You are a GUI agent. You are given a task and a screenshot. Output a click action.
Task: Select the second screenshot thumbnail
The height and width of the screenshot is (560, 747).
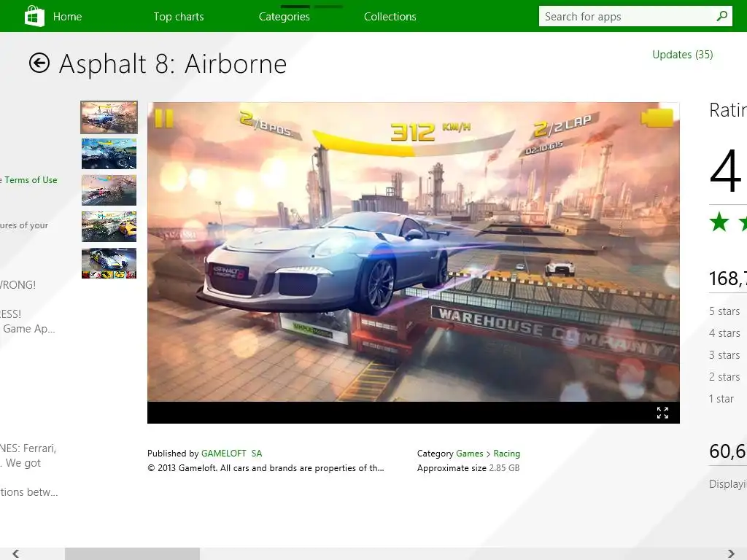[109, 154]
